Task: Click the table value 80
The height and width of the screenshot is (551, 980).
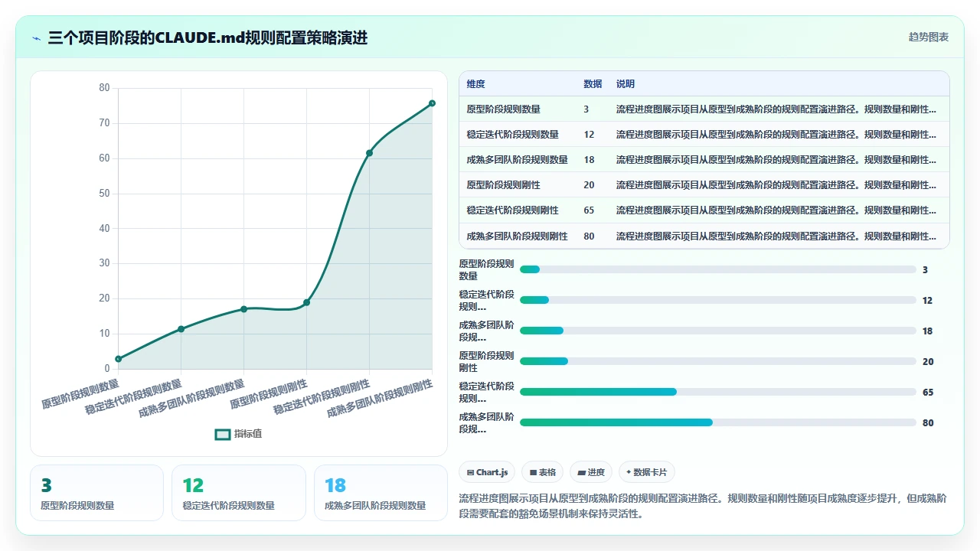Action: click(589, 236)
